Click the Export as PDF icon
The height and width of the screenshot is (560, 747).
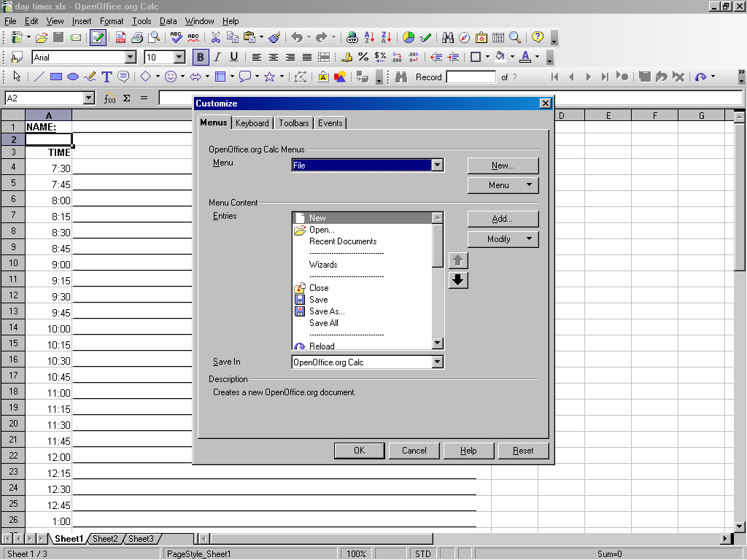coord(120,37)
